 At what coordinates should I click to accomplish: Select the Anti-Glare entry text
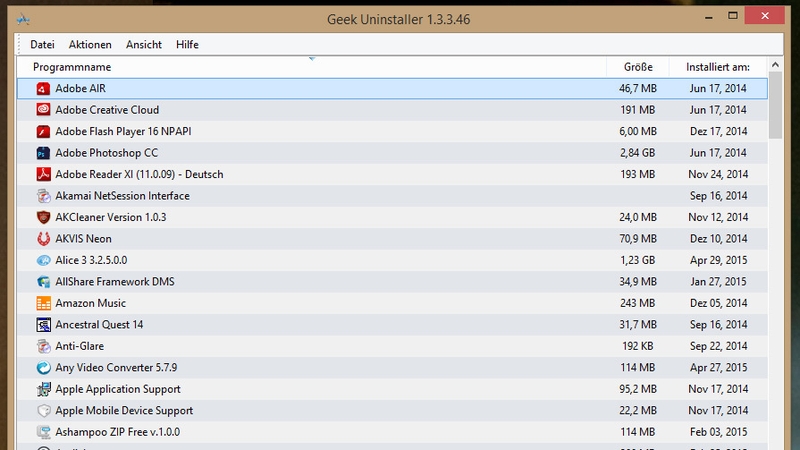[x=80, y=345]
